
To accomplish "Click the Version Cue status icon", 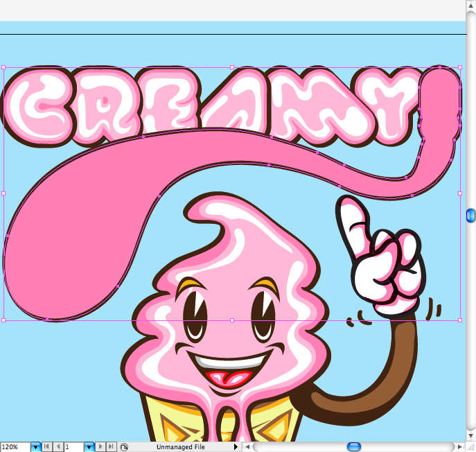I will tap(123, 447).
